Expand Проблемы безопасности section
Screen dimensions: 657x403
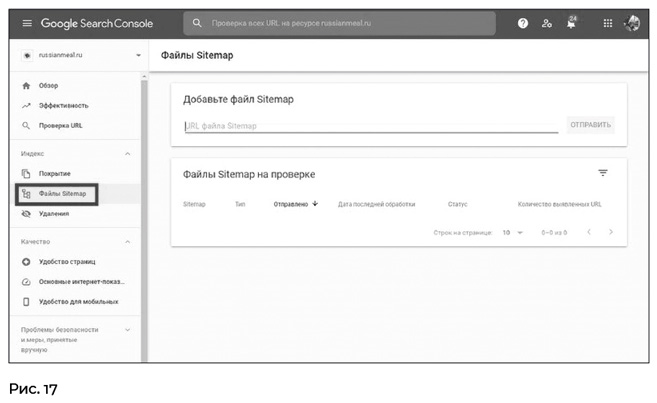pyautogui.click(x=127, y=330)
